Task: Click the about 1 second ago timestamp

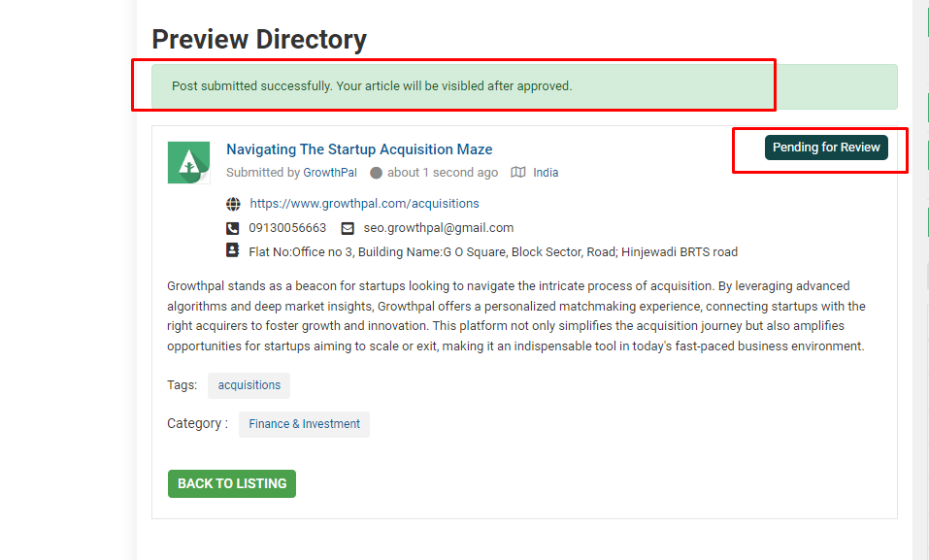Action: pos(443,173)
